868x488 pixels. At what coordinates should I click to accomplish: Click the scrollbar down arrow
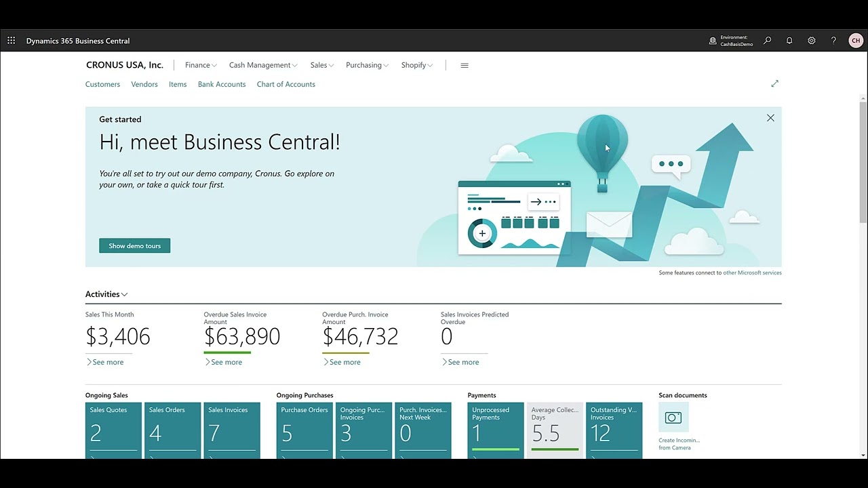point(863,455)
